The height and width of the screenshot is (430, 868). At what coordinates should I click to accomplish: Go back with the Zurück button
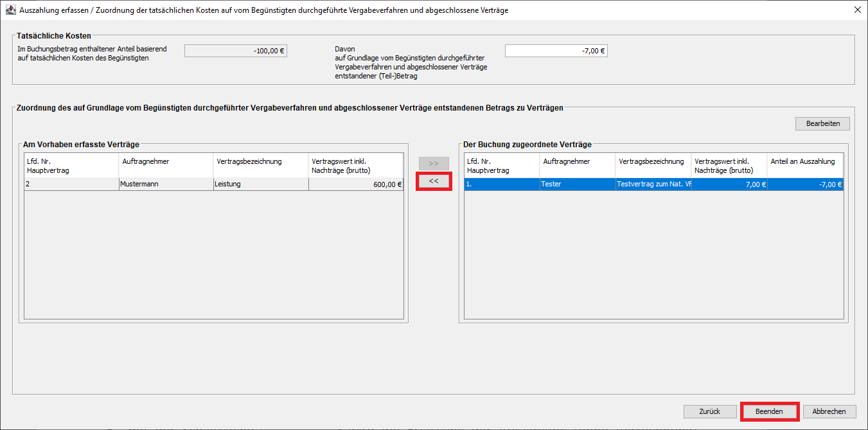coord(710,411)
